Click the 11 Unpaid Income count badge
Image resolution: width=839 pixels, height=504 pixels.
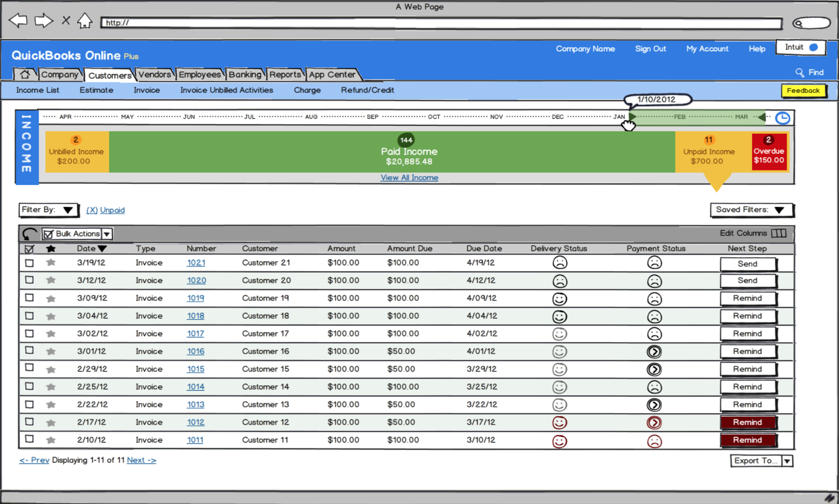point(708,140)
